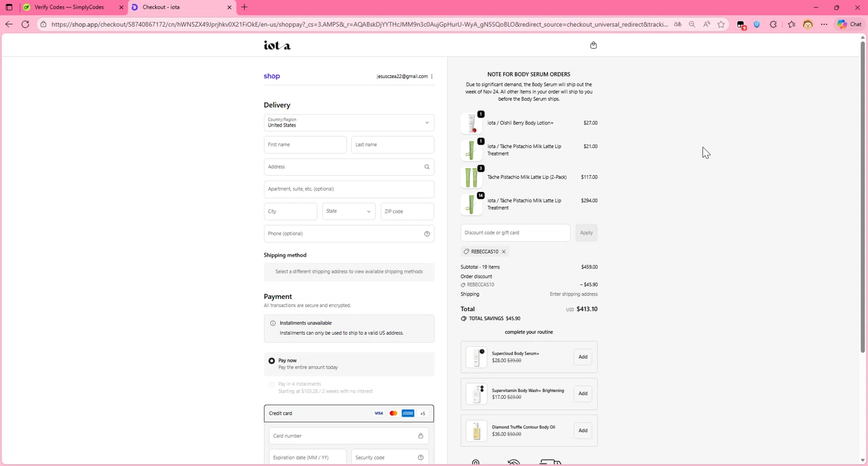
Task: Click the iota store logo
Action: point(277,45)
